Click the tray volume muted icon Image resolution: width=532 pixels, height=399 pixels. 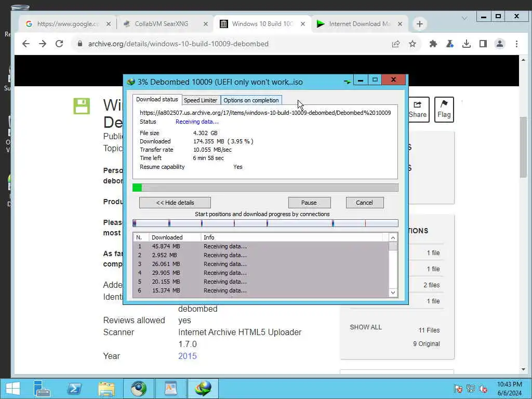coord(483,389)
